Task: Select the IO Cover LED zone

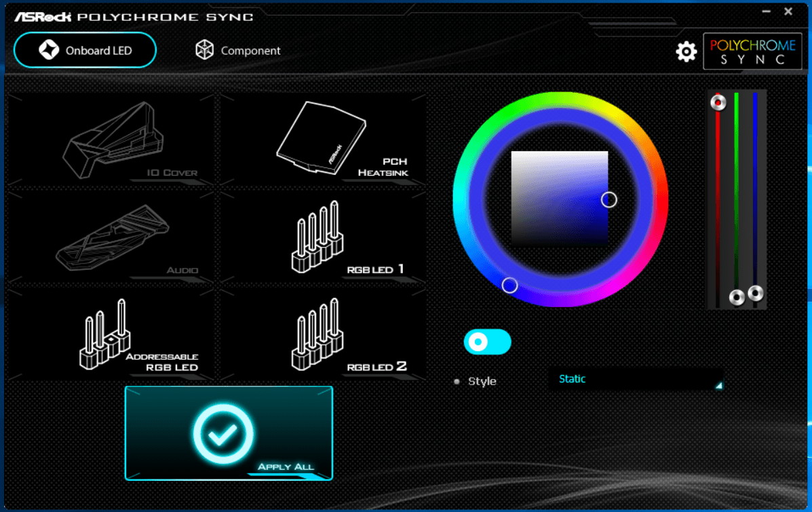Action: [111, 139]
